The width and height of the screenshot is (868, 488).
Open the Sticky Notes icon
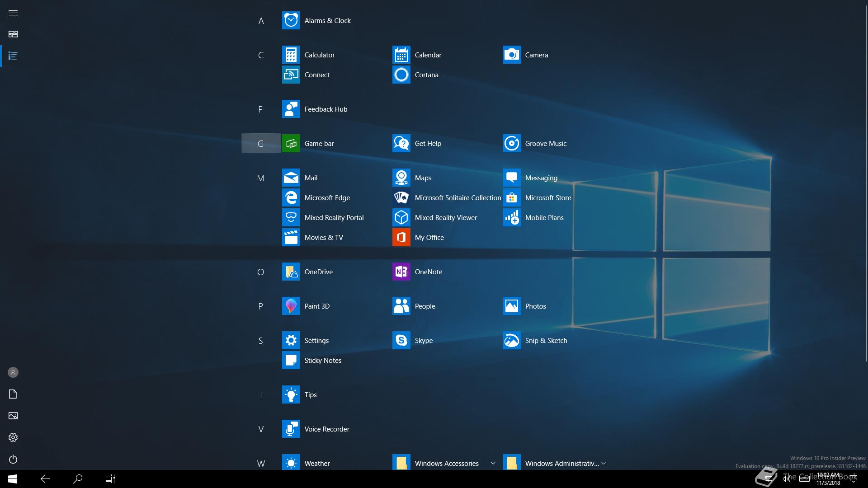click(x=291, y=360)
